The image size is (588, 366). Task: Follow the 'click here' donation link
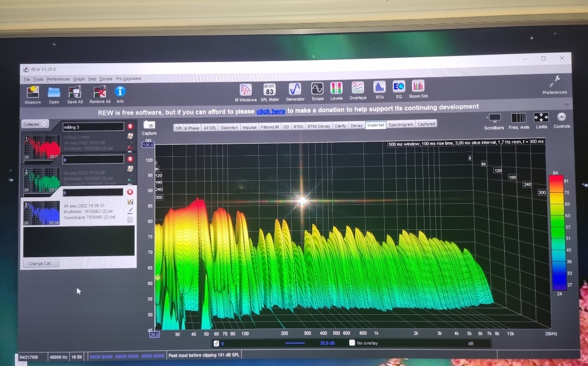pyautogui.click(x=271, y=112)
